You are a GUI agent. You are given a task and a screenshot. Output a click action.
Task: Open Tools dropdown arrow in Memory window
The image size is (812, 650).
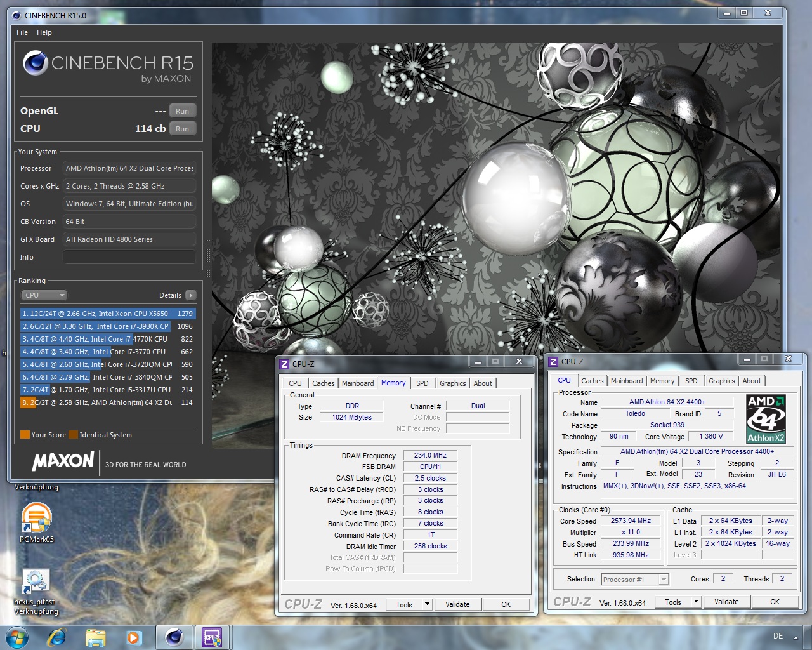click(427, 604)
